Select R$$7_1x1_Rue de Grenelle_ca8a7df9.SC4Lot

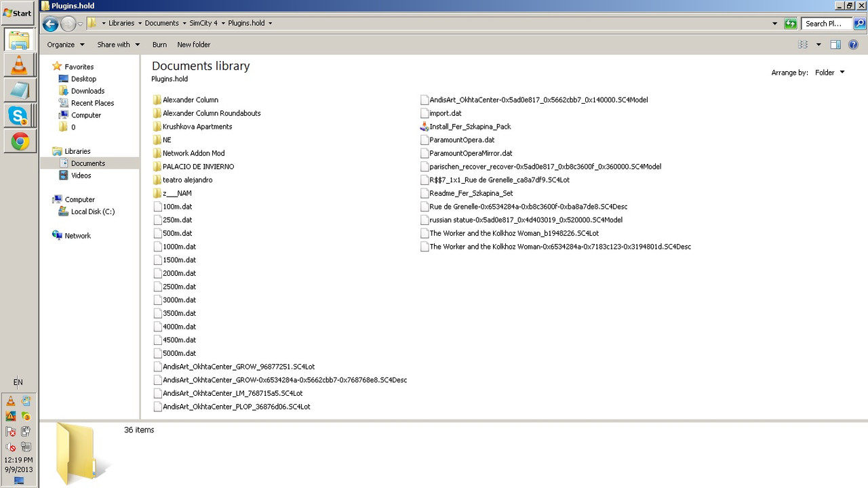coord(499,180)
